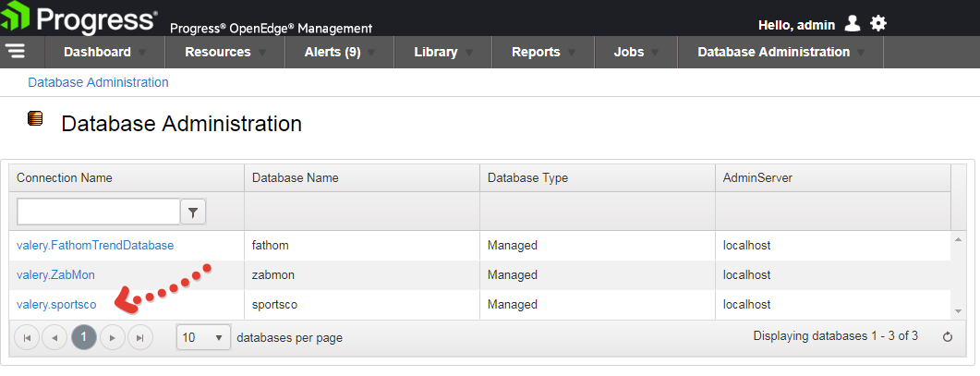Click the Progress logo
Viewport: 980px width, 376px height.
(79, 18)
